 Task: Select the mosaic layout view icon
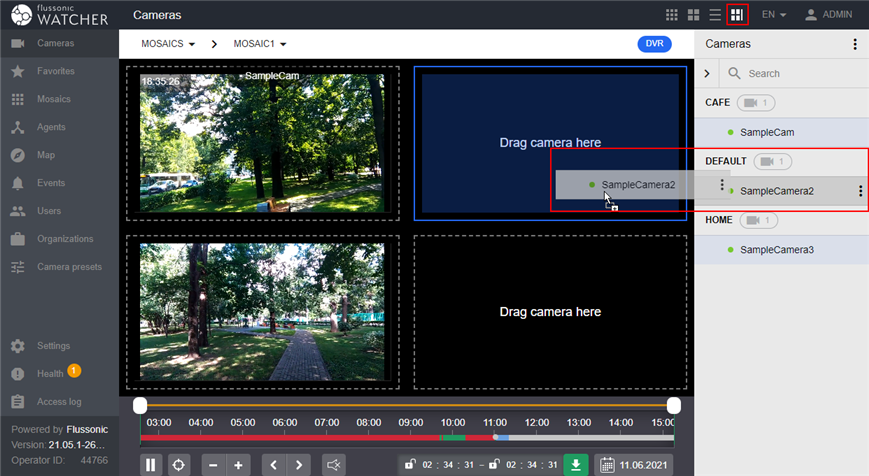tap(737, 15)
